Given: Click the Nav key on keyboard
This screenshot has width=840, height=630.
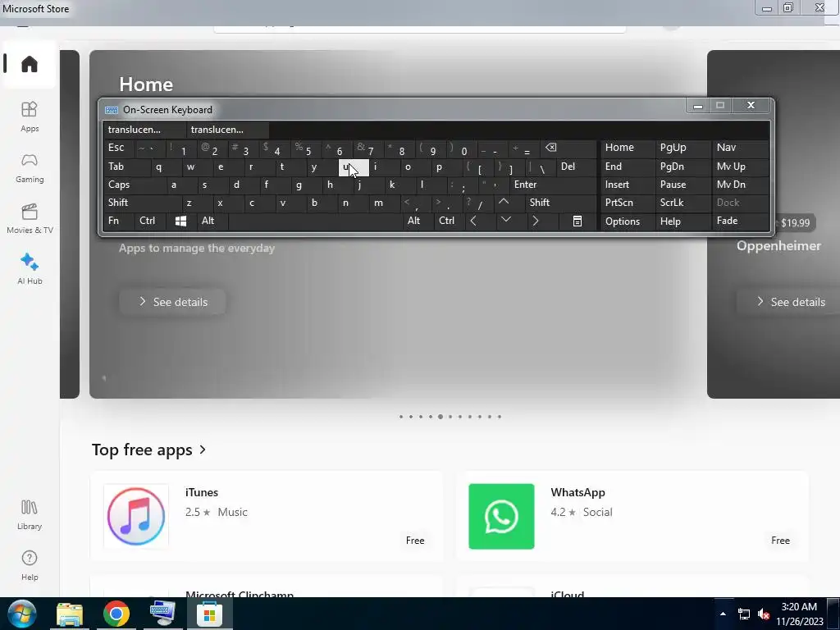Looking at the screenshot, I should 741,148.
